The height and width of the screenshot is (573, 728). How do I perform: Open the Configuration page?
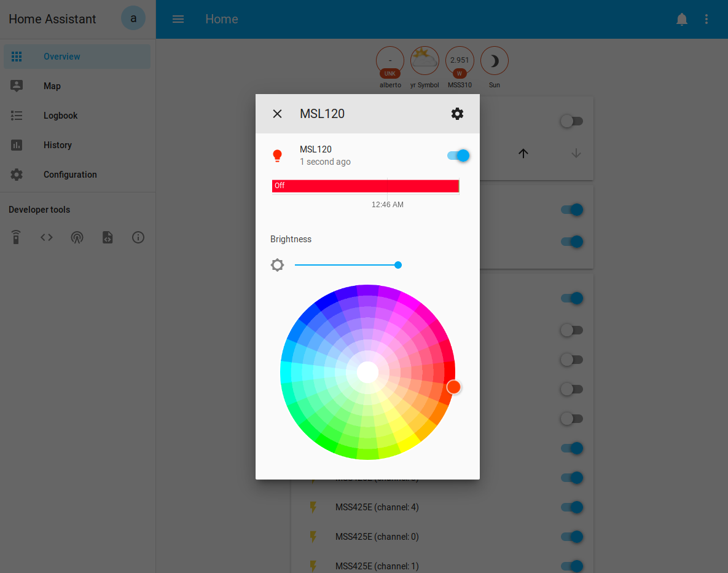coord(77,175)
